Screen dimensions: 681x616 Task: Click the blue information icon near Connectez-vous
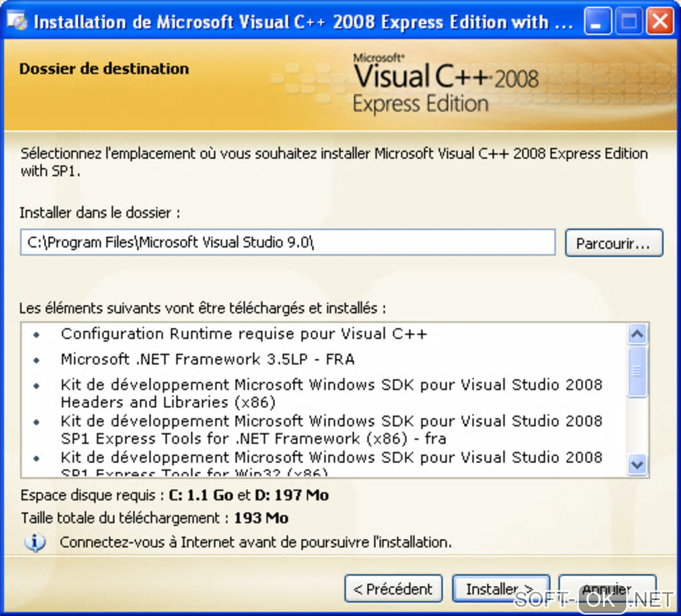point(35,543)
